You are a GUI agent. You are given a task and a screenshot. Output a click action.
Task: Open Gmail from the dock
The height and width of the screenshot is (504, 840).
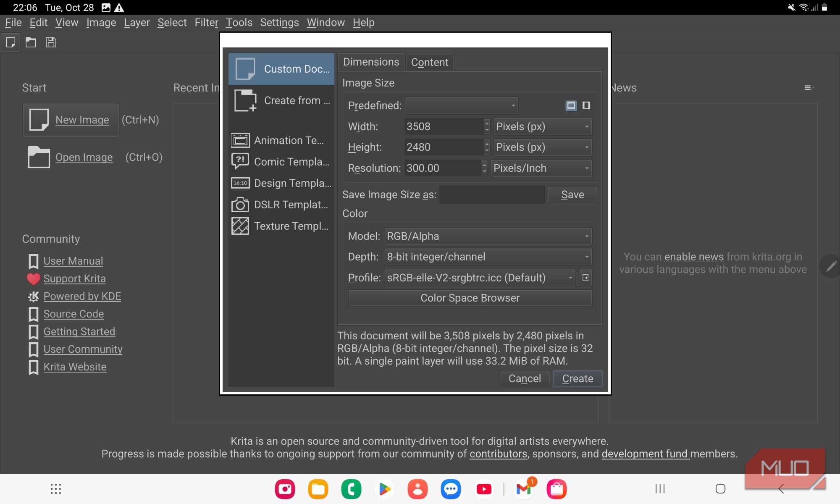[524, 489]
